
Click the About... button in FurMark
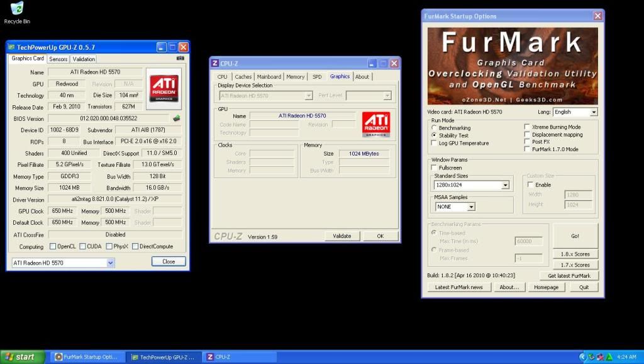[509, 287]
